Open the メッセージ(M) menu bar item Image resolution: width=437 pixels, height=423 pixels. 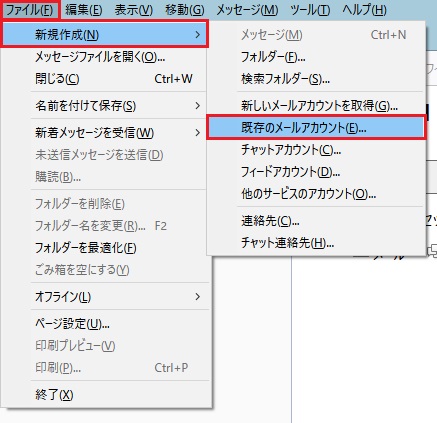tap(247, 10)
